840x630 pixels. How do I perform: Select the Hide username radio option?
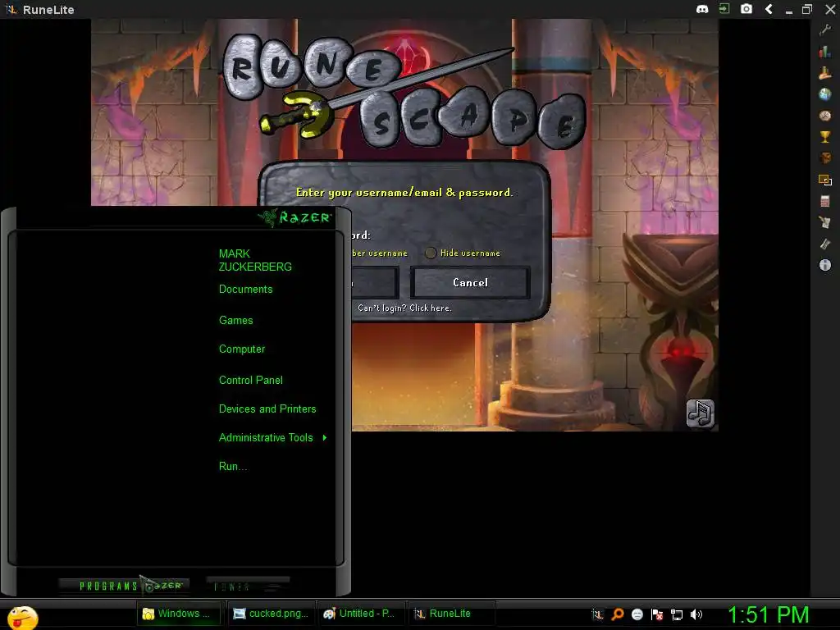[x=431, y=253]
